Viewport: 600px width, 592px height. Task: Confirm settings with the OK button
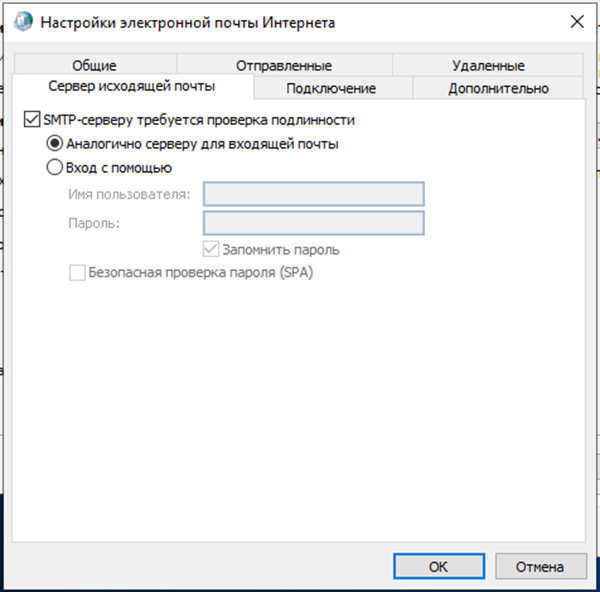(439, 566)
